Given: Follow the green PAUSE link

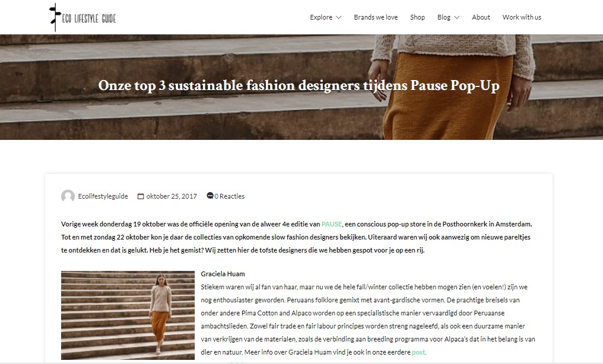Looking at the screenshot, I should 332,224.
